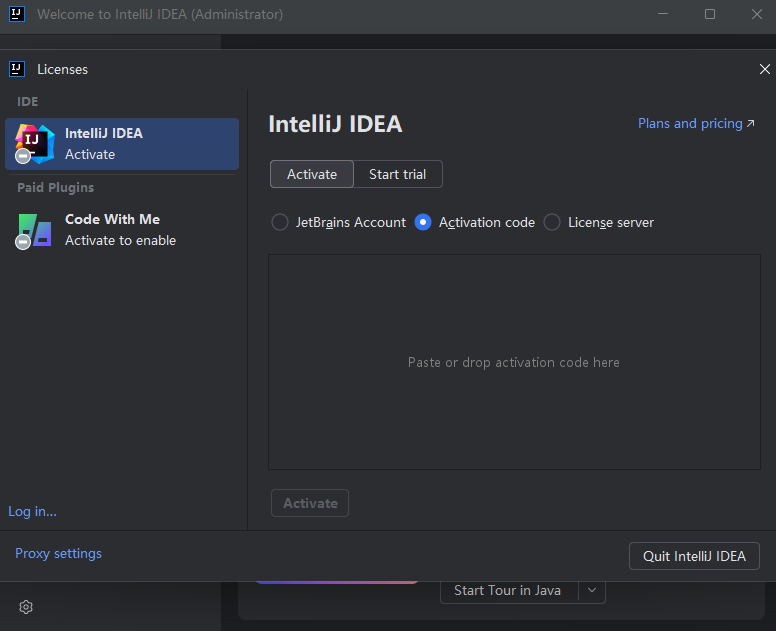The image size is (776, 631).
Task: Click Start Tour in Java button
Action: tap(509, 590)
